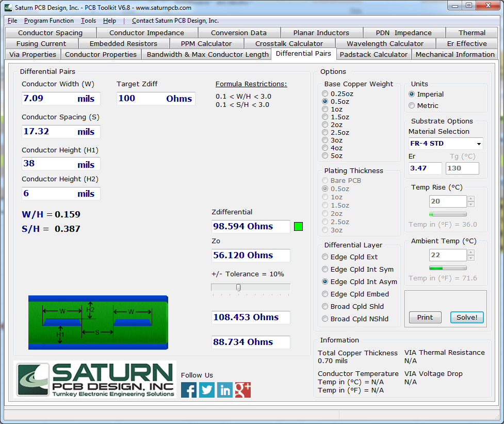Click the Conductor Width input field
This screenshot has height=424, width=504.
(x=60, y=99)
